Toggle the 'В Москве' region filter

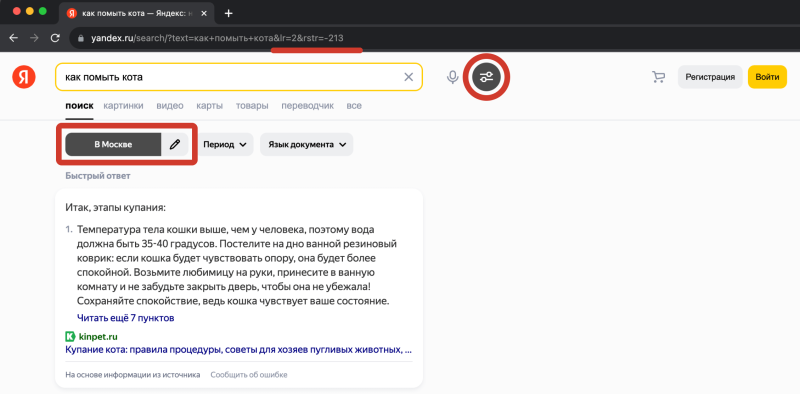point(113,144)
